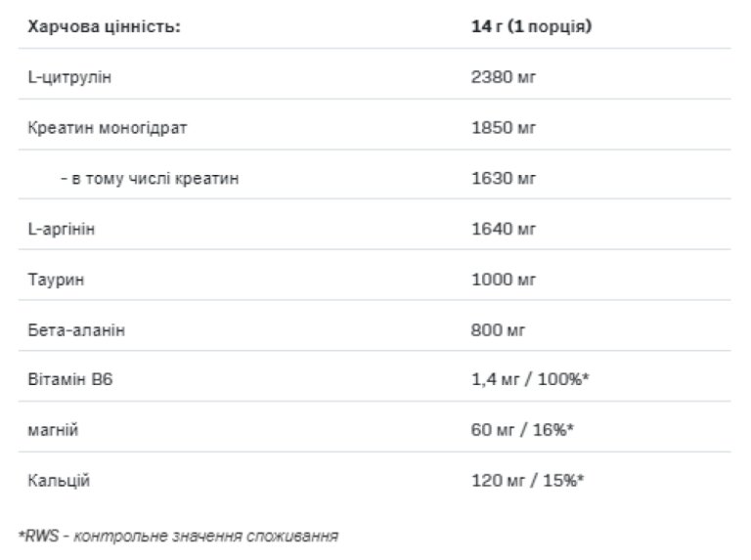Click the "Харчова цінність:" header
The image size is (751, 560).
tap(104, 26)
